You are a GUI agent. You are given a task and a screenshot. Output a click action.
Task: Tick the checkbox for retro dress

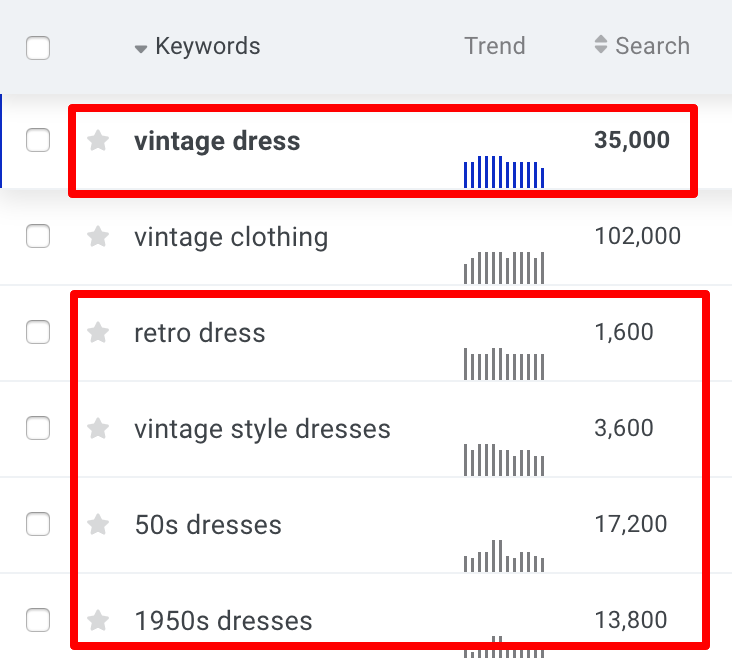38,332
